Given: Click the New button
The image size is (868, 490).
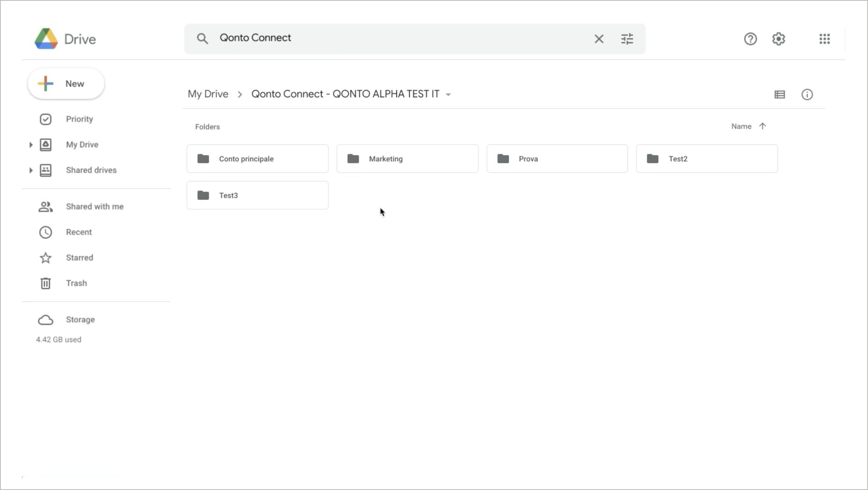Looking at the screenshot, I should pos(66,83).
